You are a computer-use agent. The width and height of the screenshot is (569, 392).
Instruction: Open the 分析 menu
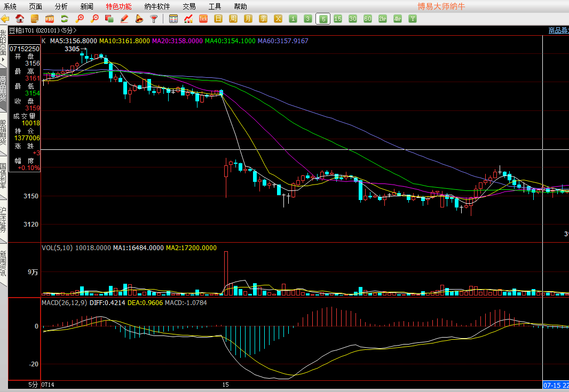click(61, 6)
